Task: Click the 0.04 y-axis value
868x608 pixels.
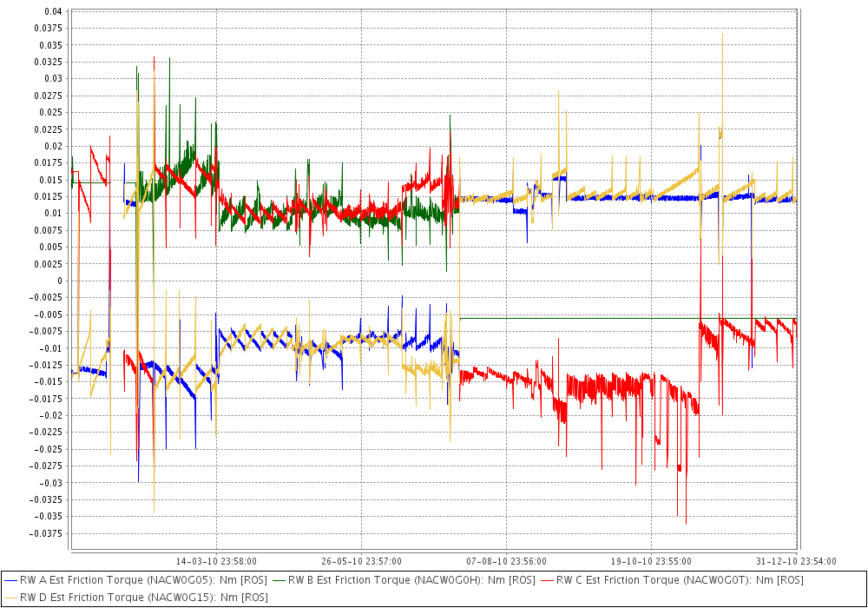Action: [x=53, y=11]
